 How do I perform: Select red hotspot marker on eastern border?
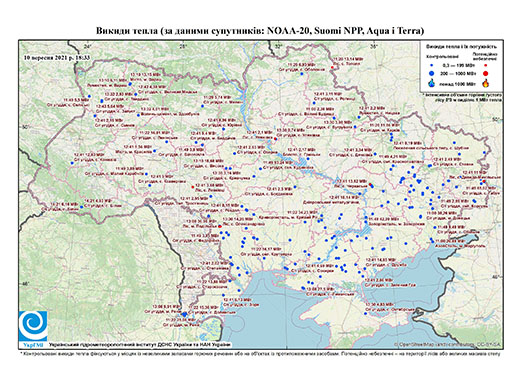pos(484,181)
